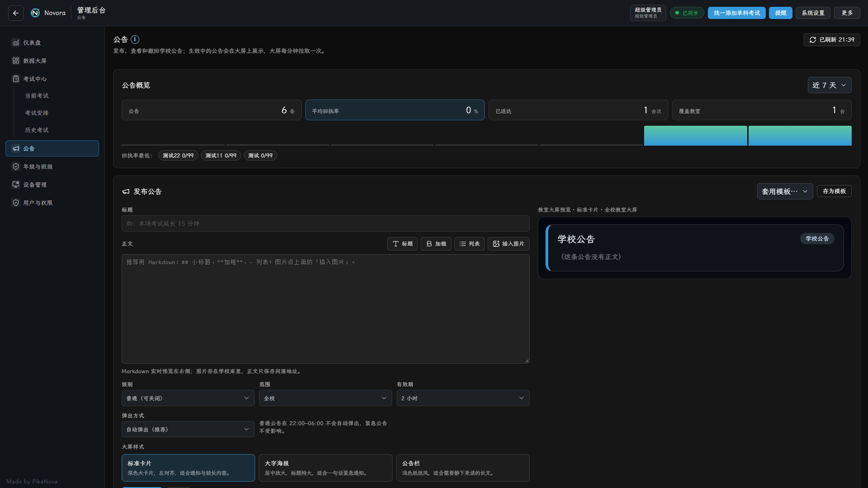
Task: Apply bold with 加粗 button
Action: tap(436, 244)
